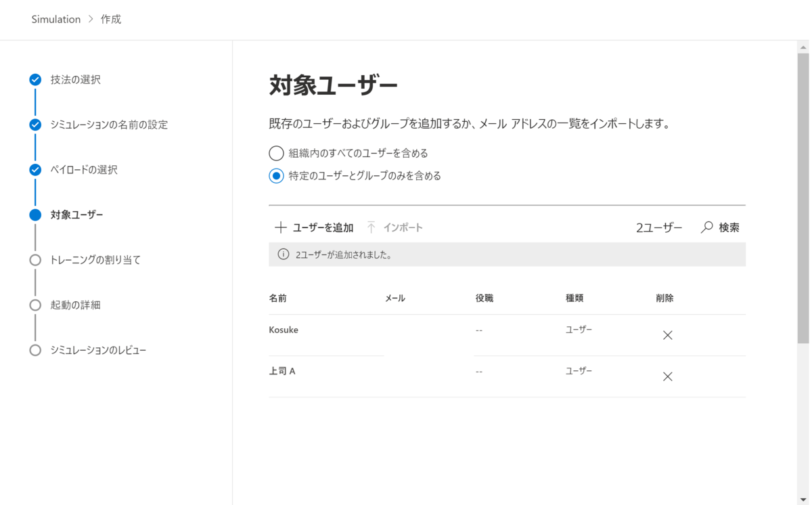Open the Simulation breadcrumb link
812x505 pixels.
click(x=56, y=19)
